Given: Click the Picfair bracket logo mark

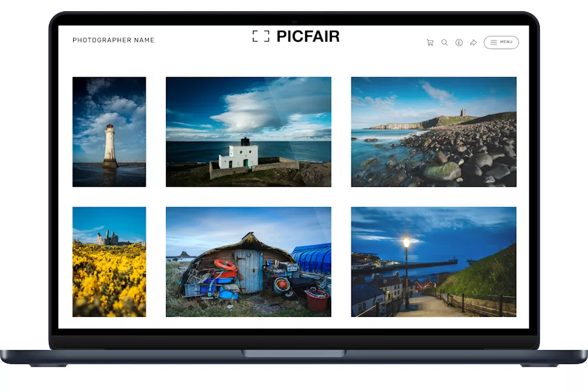Looking at the screenshot, I should point(261,36).
